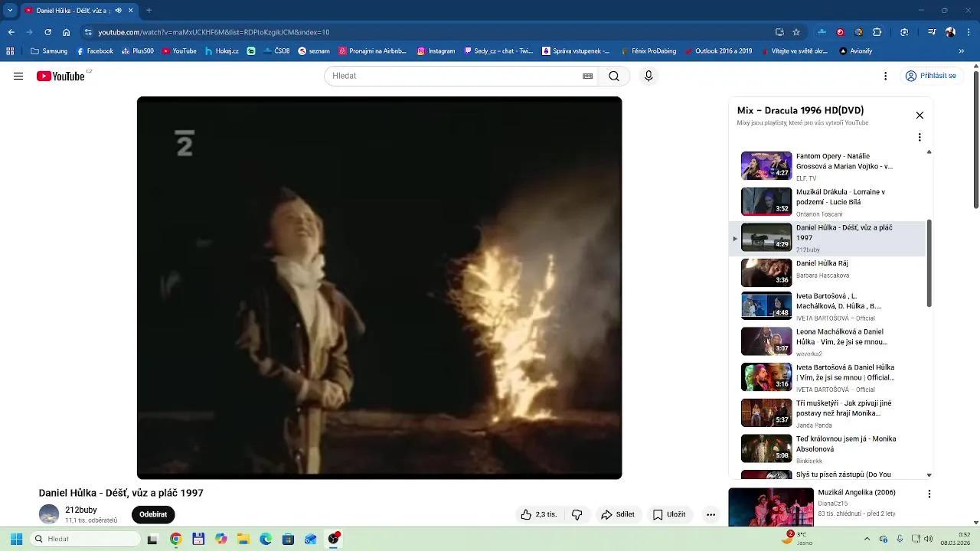980x551 pixels.
Task: Adjust volume via taskbar speaker icon
Action: click(x=929, y=539)
